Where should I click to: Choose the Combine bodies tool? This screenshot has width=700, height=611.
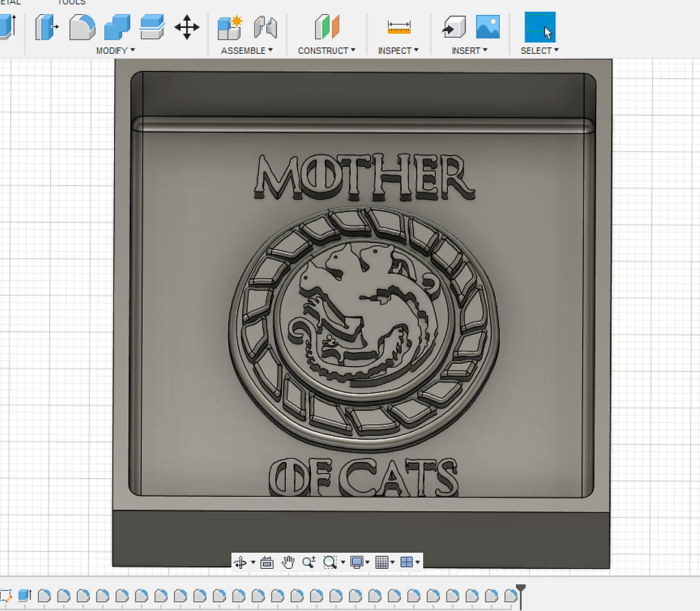point(117,27)
